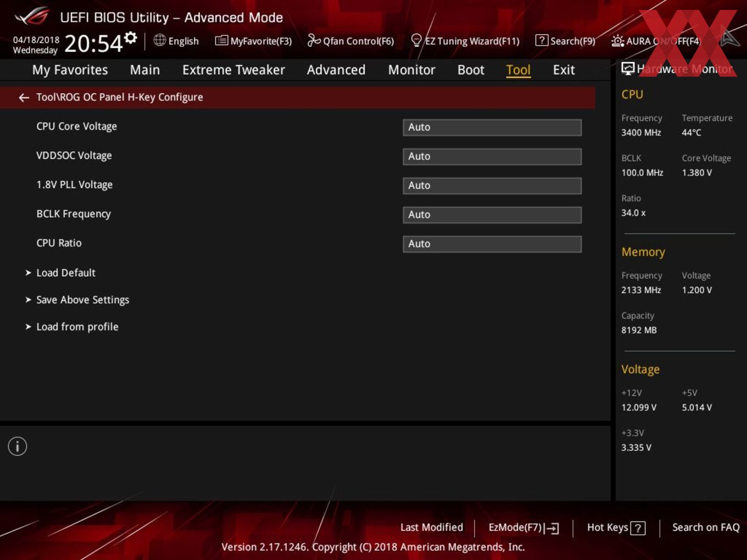Image resolution: width=747 pixels, height=560 pixels.
Task: Open the Advanced tab
Action: pos(336,70)
